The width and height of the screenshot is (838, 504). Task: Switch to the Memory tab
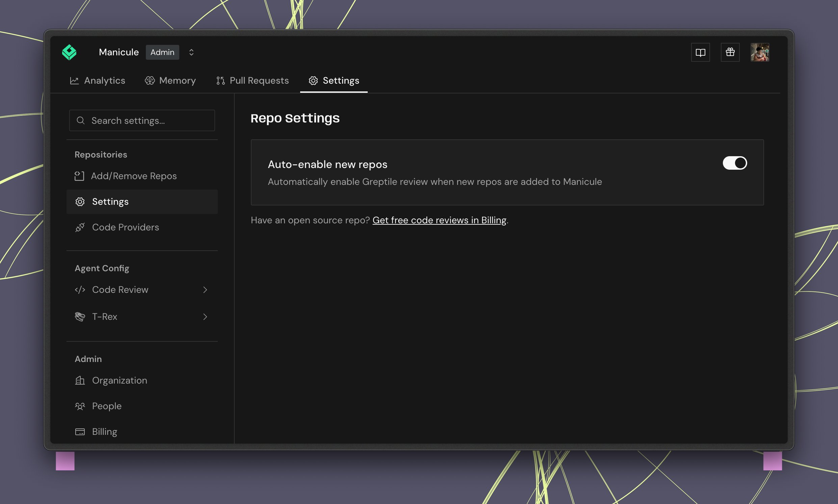pos(170,81)
